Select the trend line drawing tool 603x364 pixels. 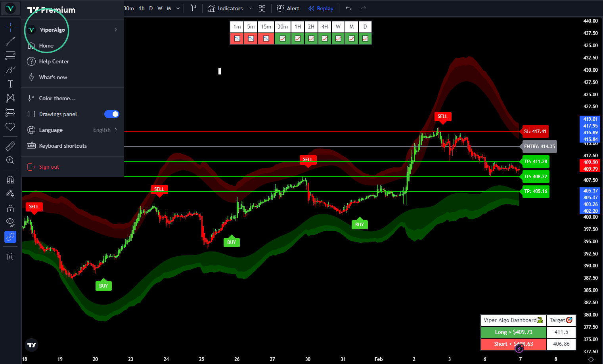tap(10, 41)
